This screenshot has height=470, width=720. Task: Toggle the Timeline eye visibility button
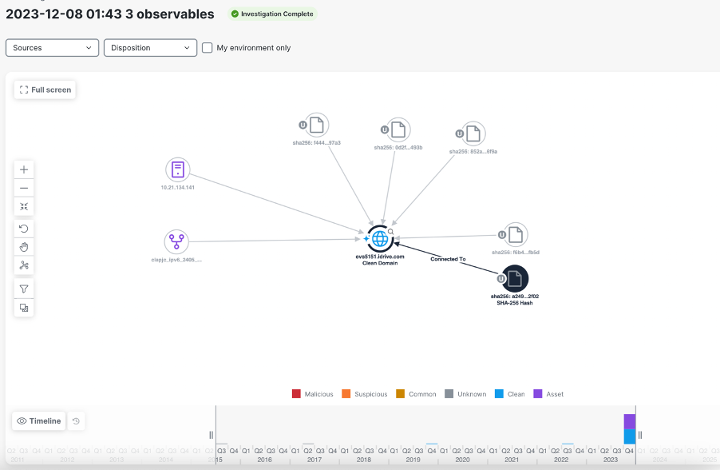tap(40, 421)
